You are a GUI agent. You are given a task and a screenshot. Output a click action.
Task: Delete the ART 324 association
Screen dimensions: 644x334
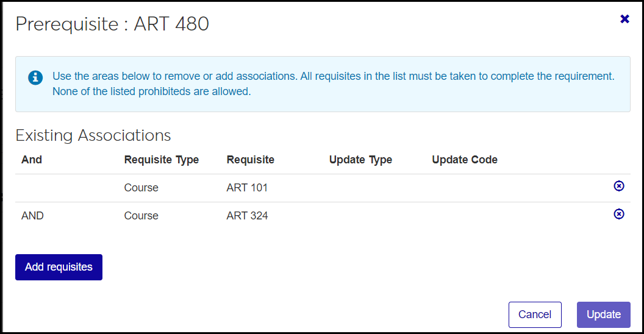618,214
